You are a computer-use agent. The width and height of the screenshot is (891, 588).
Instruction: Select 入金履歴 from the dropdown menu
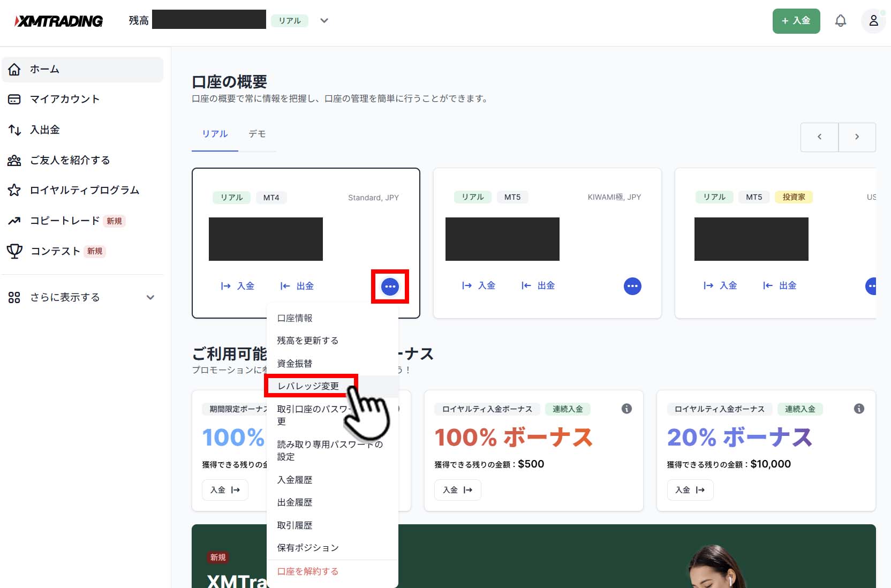[x=333, y=480]
